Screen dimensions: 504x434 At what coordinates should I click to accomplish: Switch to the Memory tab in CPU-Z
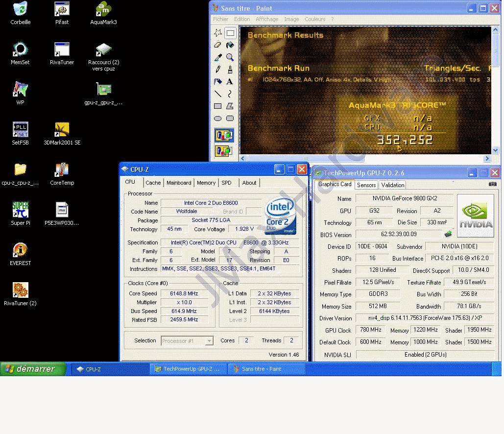point(206,183)
